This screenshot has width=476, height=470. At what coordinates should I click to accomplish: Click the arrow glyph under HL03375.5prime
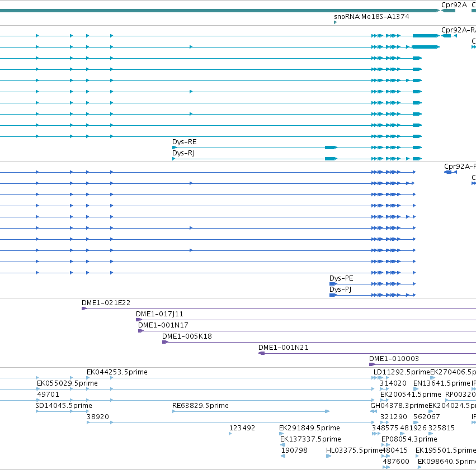[328, 456]
